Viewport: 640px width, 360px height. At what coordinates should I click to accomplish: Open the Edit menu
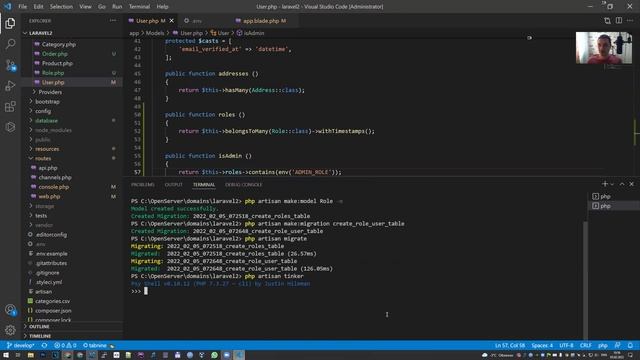tap(38, 7)
